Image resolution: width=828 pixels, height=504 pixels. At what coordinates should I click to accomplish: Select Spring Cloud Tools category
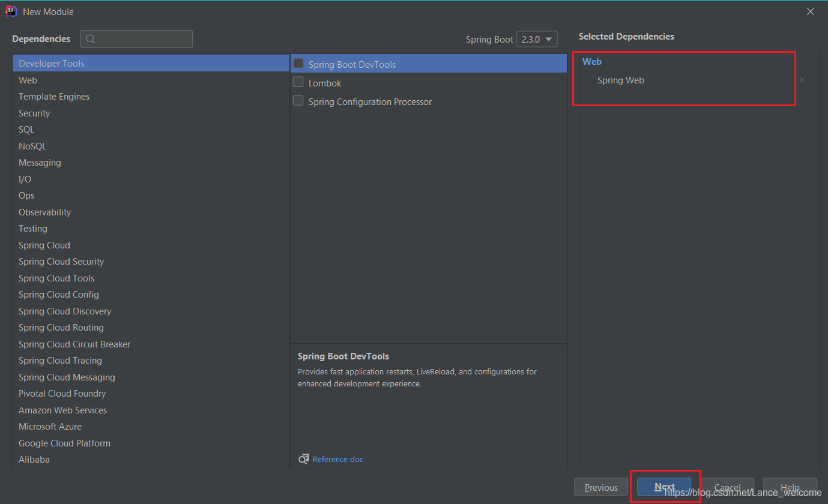151,278
